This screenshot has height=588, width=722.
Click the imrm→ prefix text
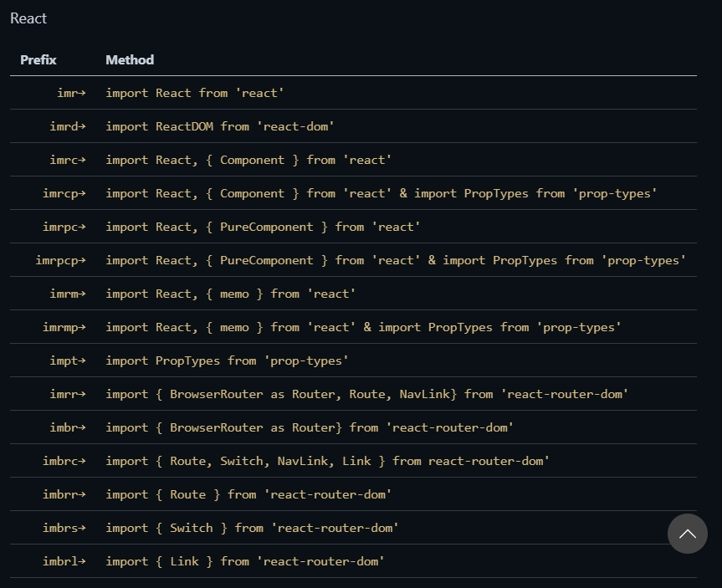[68, 294]
